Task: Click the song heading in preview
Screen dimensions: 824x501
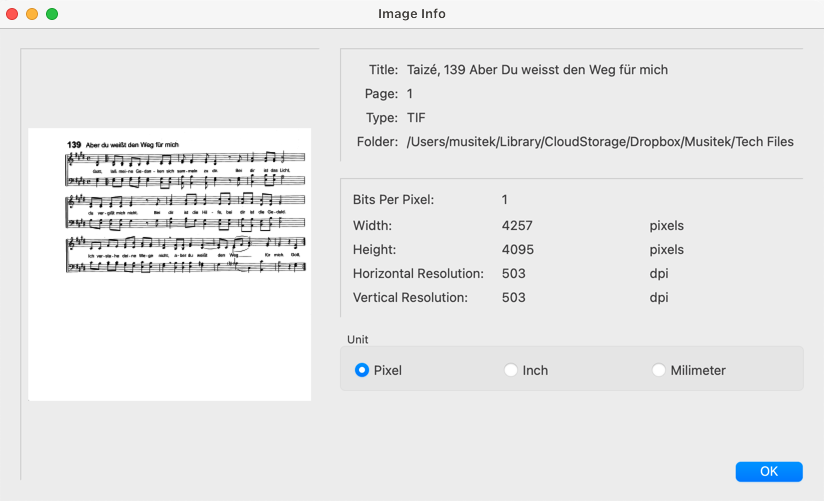Action: pos(123,145)
